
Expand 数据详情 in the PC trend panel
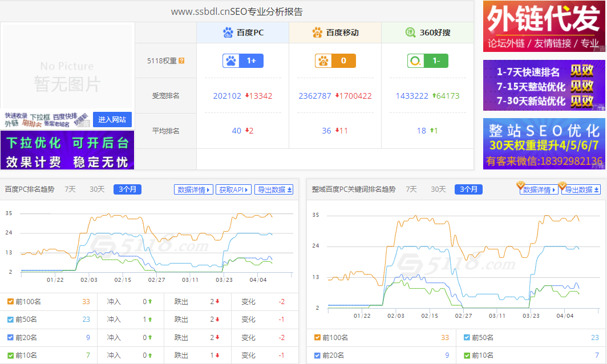tap(193, 189)
